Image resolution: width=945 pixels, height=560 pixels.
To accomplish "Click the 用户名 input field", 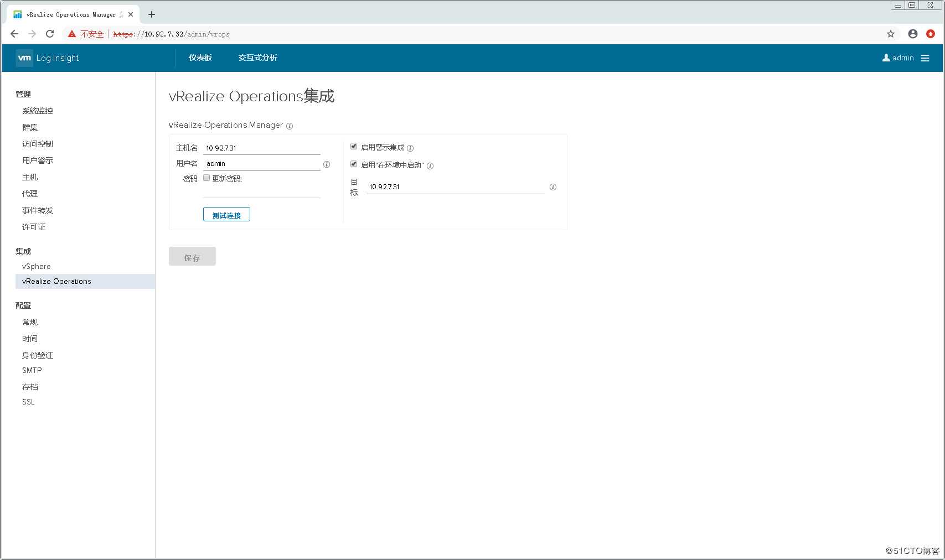I will [262, 164].
